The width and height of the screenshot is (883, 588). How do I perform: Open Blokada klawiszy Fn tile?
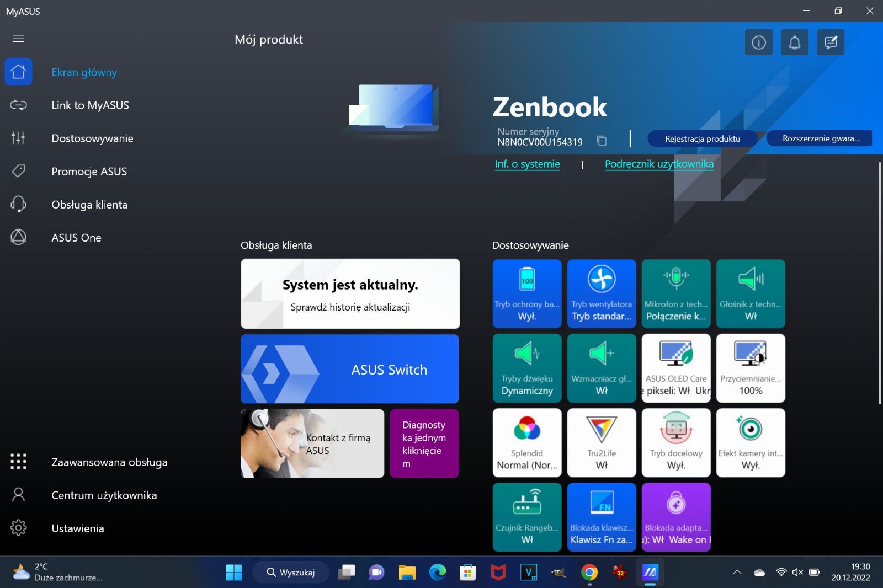602,517
